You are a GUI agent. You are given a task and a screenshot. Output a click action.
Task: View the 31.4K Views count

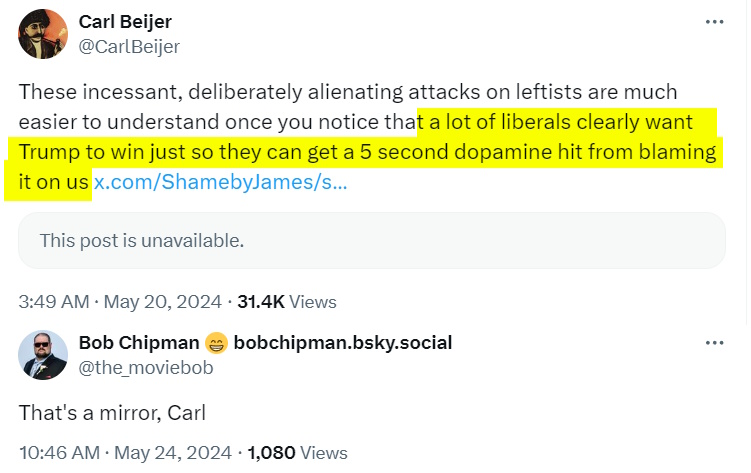[287, 301]
